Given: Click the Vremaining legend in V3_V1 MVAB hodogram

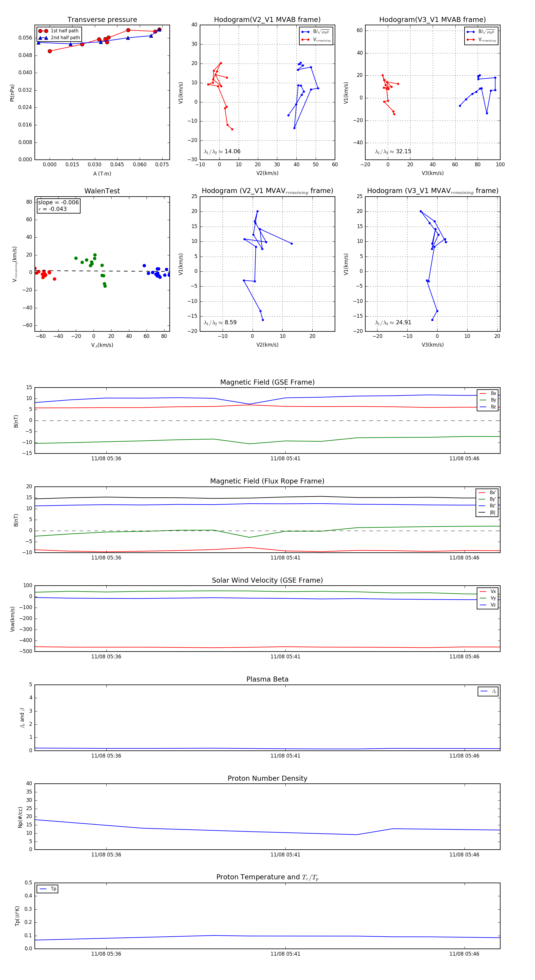Looking at the screenshot, I should coord(481,39).
